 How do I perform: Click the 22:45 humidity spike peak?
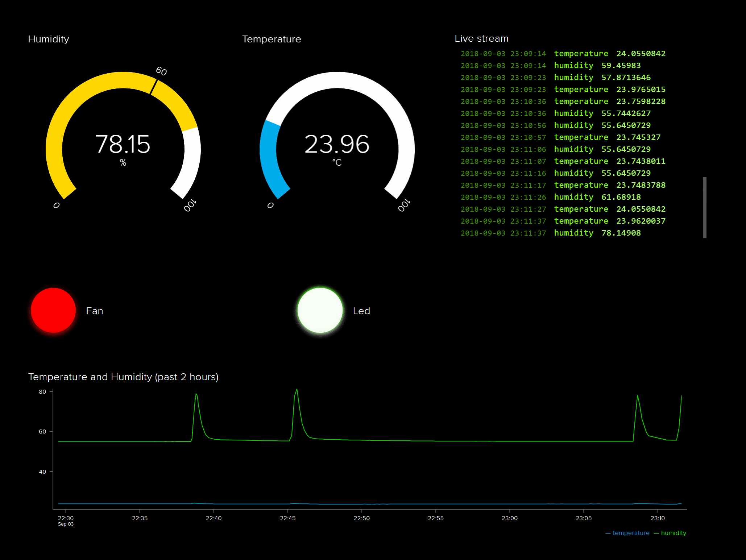pyautogui.click(x=297, y=390)
